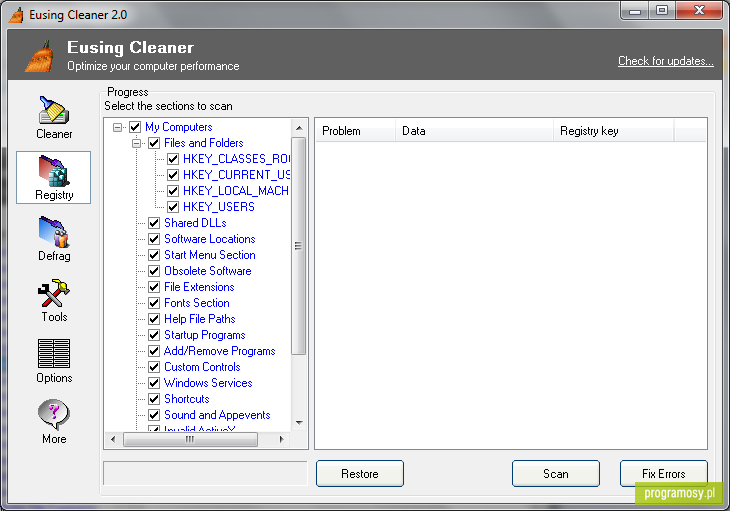Viewport: 730px width, 511px height.
Task: Toggle the HKEY_CURRENT_USER checkbox
Action: click(173, 175)
